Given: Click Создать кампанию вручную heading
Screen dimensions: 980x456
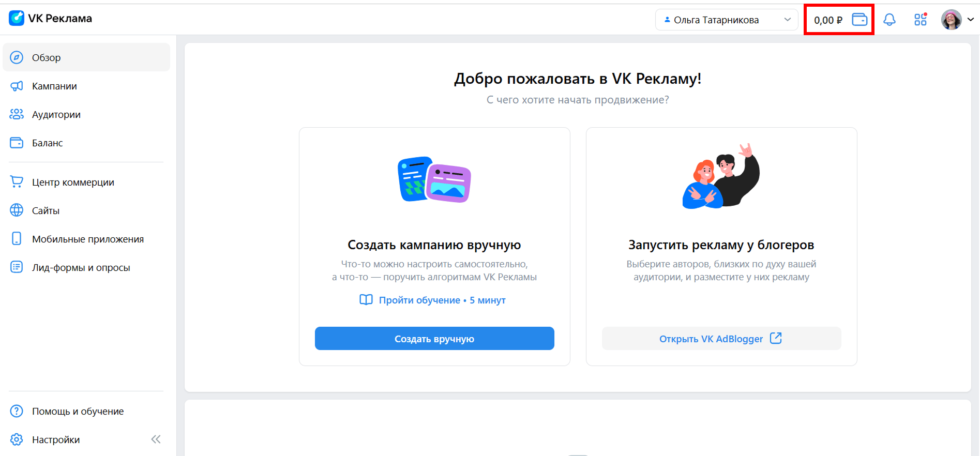Looking at the screenshot, I should tap(434, 245).
